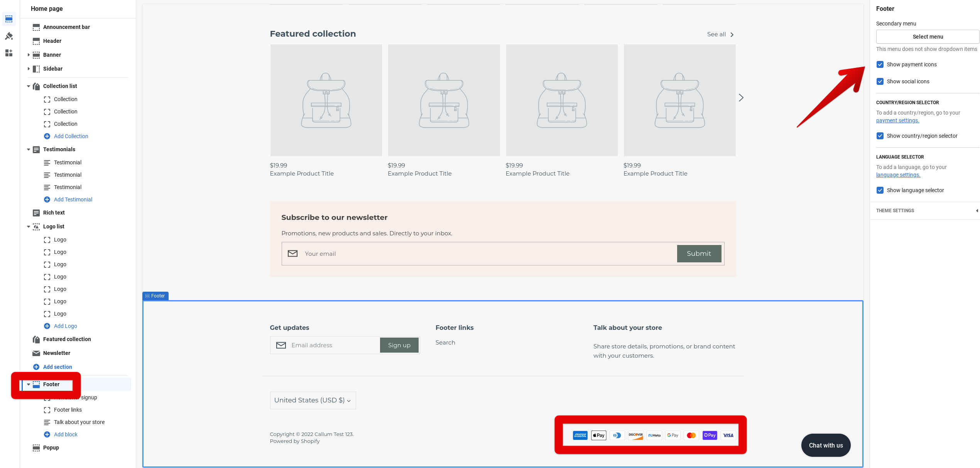The image size is (980, 468).
Task: Collapse the Collection list section
Action: [x=29, y=86]
